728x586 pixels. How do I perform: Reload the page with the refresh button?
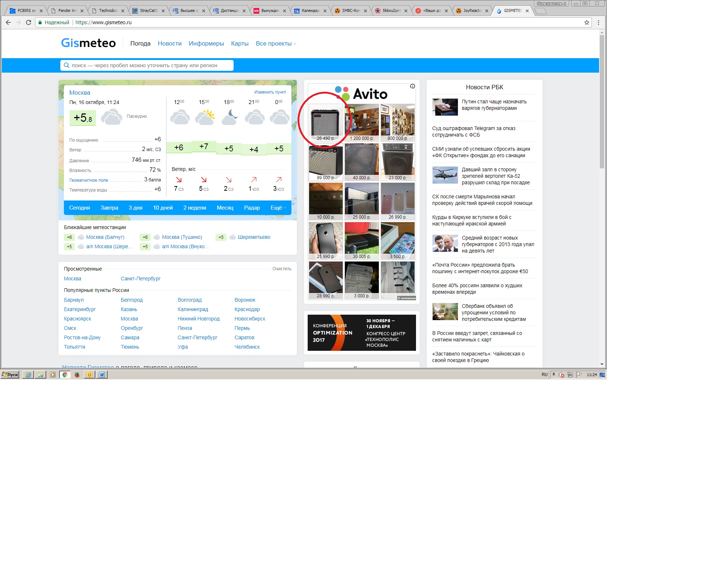29,22
